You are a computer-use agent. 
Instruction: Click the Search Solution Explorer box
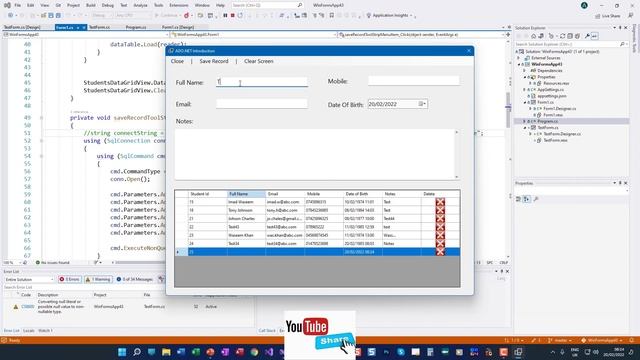(567, 44)
